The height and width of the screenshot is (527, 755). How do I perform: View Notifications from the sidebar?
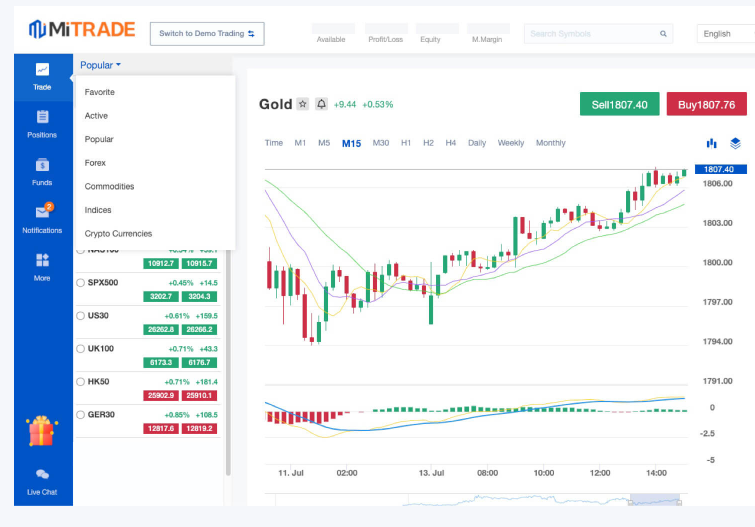[x=42, y=217]
